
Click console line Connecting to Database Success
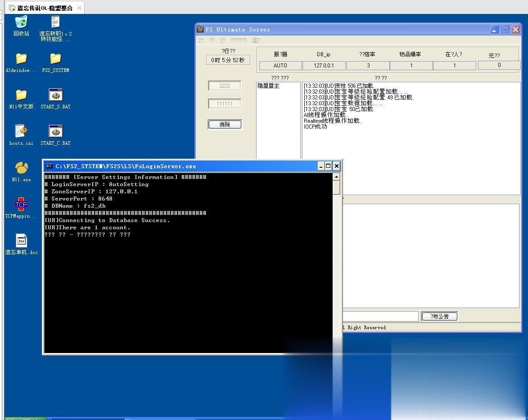point(107,220)
